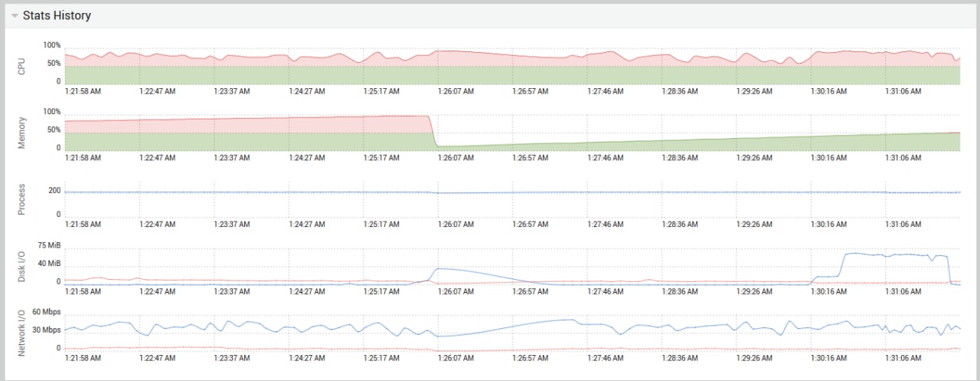Click the 60 Mbps Network I/O value
This screenshot has height=381, width=980.
47,313
